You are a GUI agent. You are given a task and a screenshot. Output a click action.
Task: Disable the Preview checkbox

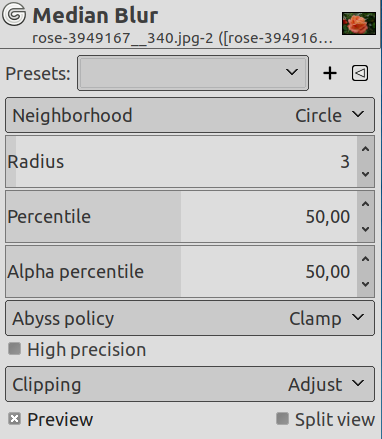[x=14, y=419]
